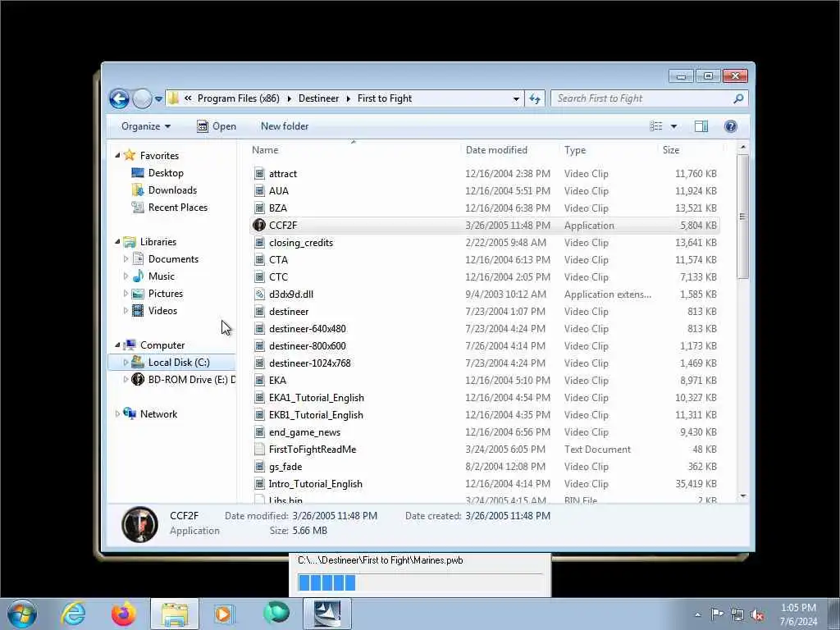Screen dimensions: 840x630
Task: Click the refresh button beside the address bar
Action: [534, 98]
